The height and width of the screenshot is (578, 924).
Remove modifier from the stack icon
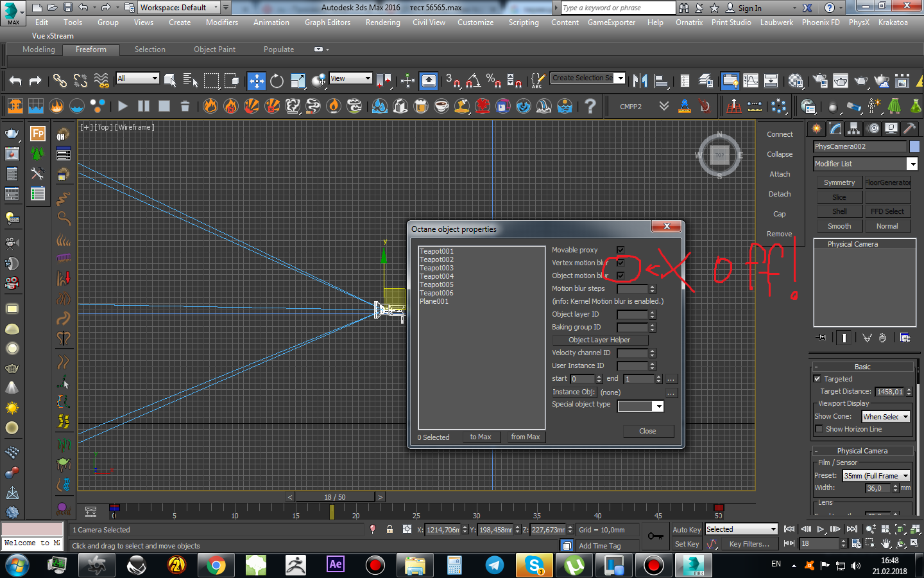[882, 337]
